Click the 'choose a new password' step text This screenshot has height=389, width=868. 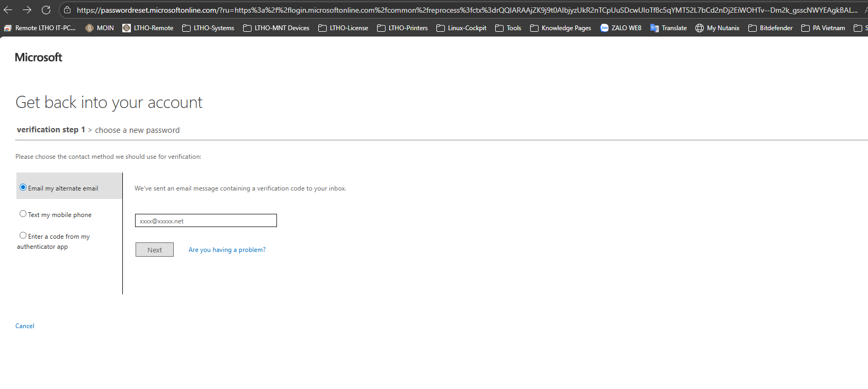137,130
